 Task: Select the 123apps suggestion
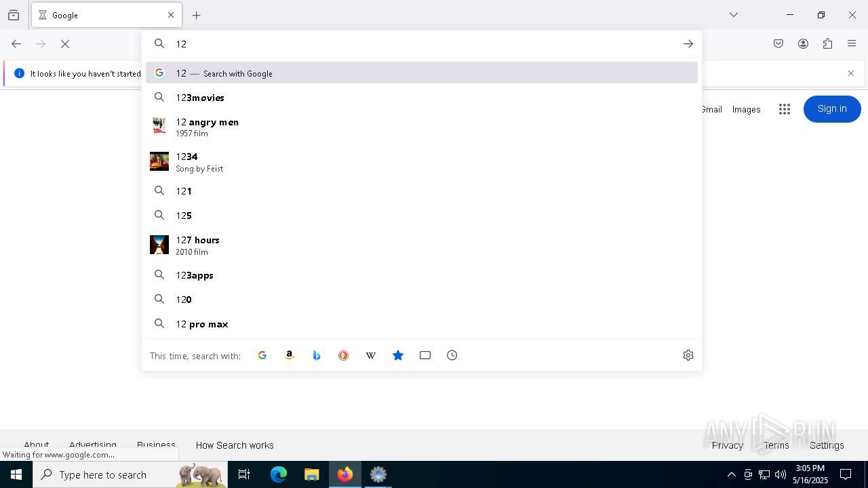pyautogui.click(x=422, y=275)
